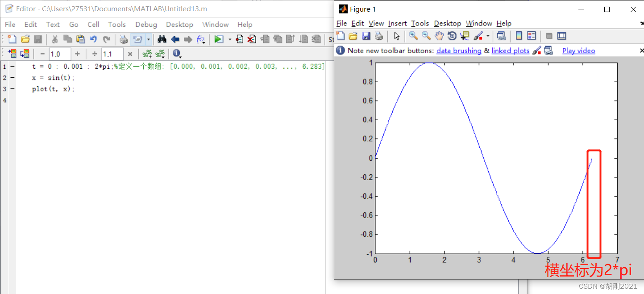Open cell mode info icon dropdown

177,54
